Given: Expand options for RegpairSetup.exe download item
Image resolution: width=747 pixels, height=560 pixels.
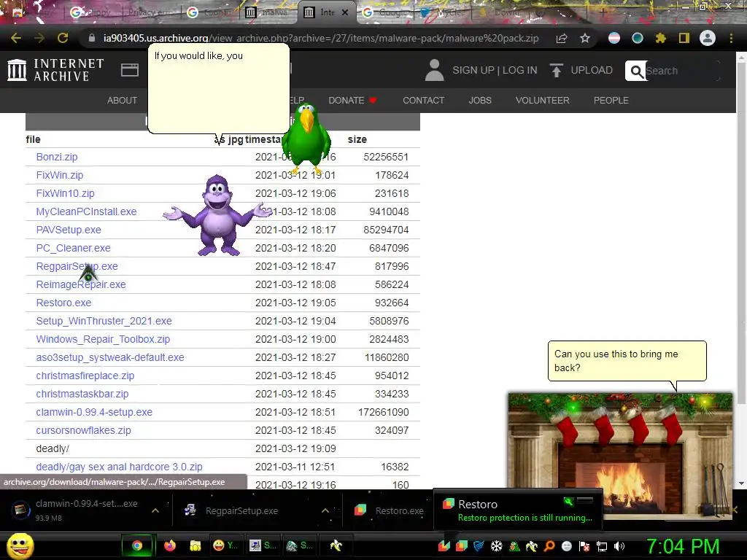Looking at the screenshot, I should coord(325,510).
